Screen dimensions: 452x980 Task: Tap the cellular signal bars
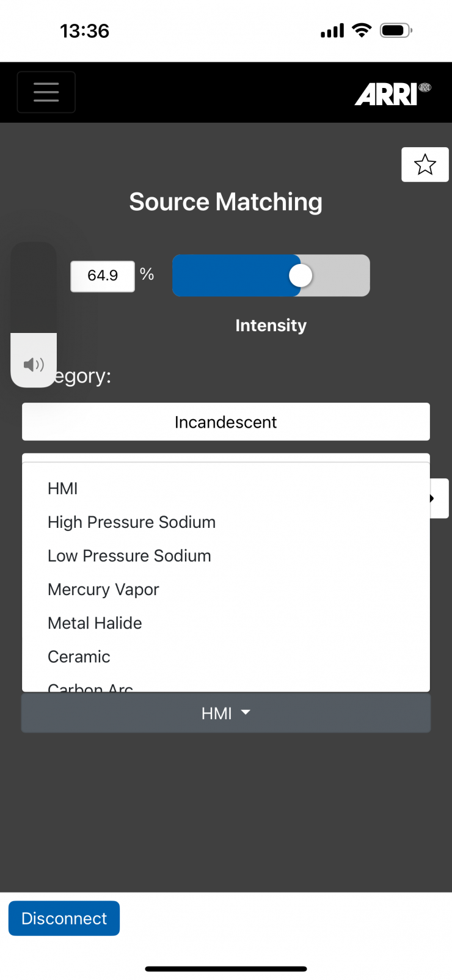pyautogui.click(x=332, y=31)
